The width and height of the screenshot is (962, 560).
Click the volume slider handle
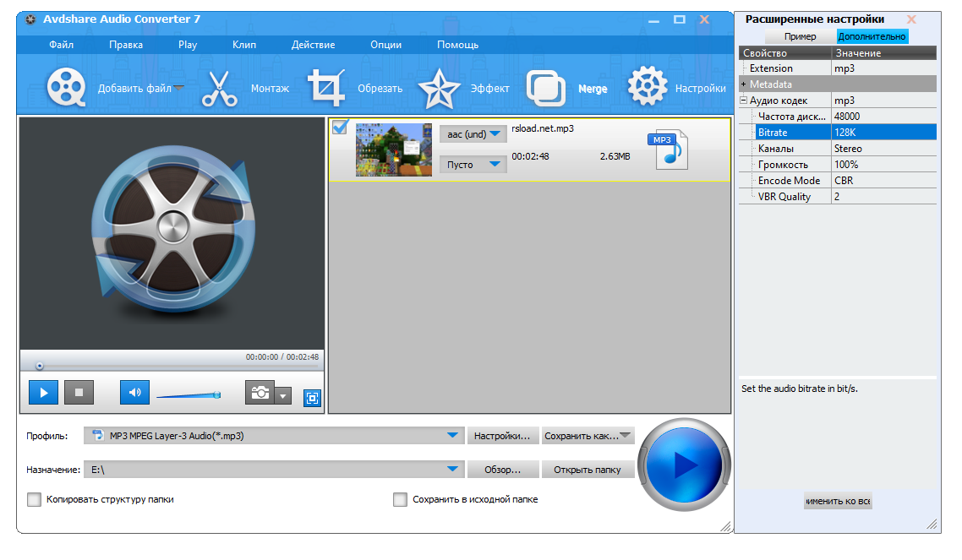coord(216,395)
